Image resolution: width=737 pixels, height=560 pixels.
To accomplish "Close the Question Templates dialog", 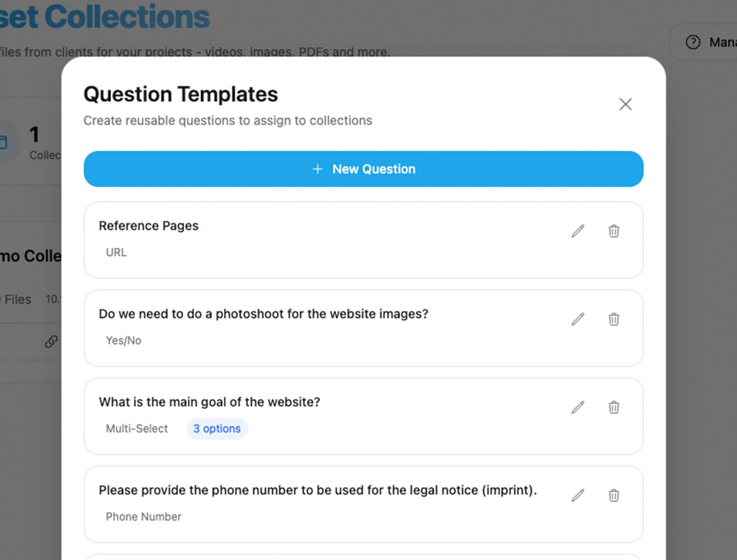I will (x=625, y=104).
